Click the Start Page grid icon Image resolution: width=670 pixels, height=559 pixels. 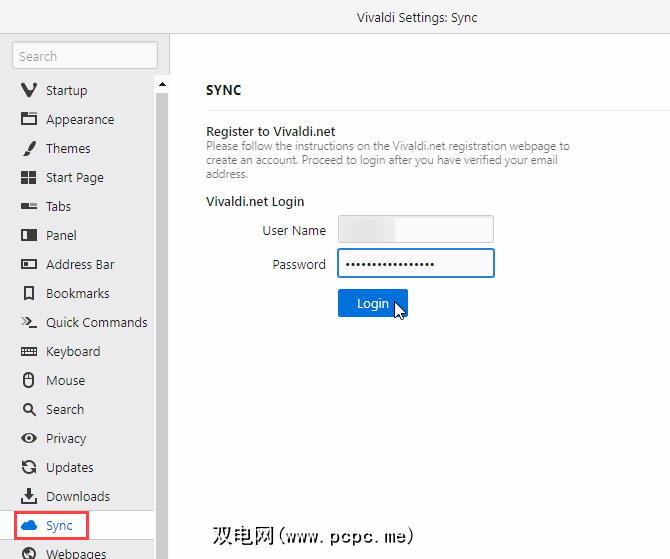pyautogui.click(x=29, y=177)
